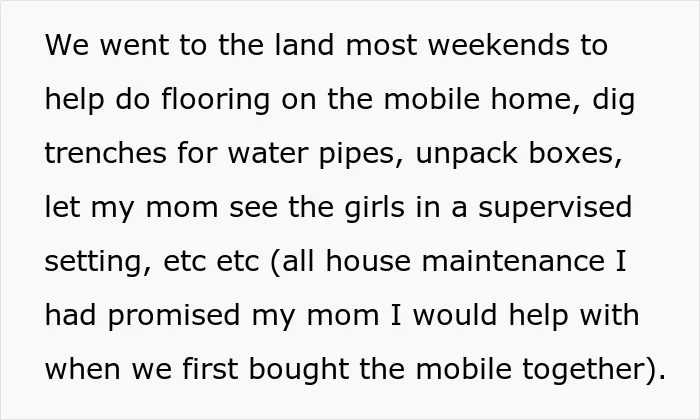Click the word 'flooring' in second line
The width and height of the screenshot is (700, 420).
[x=216, y=101]
